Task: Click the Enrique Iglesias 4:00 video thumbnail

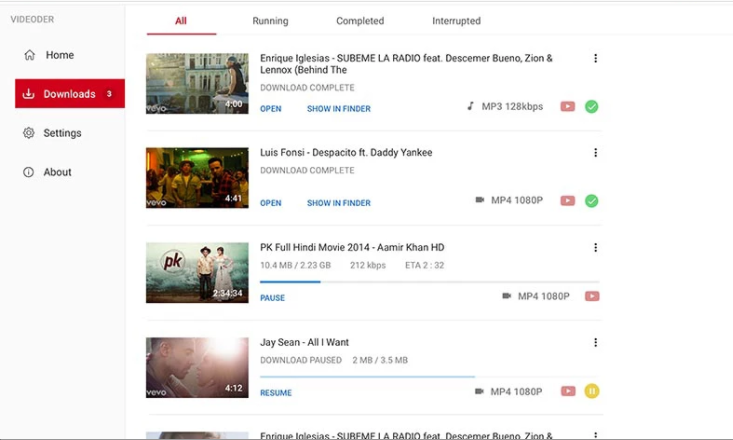Action: coord(197,84)
